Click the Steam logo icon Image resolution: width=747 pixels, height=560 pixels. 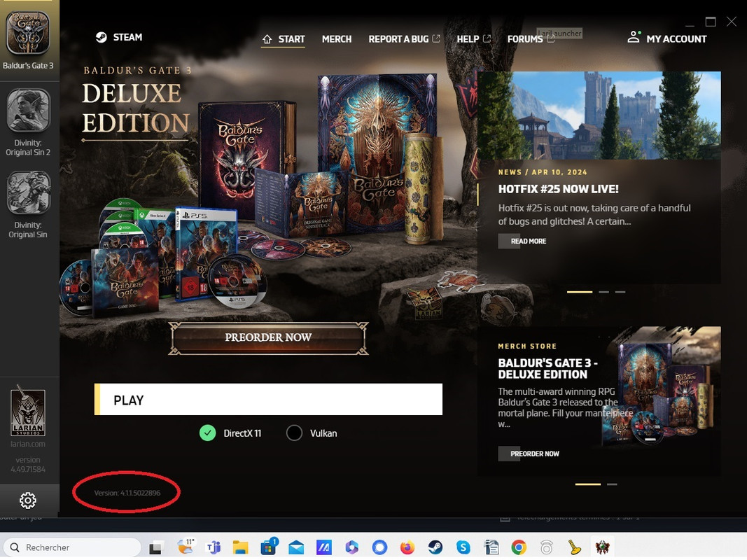coord(101,37)
